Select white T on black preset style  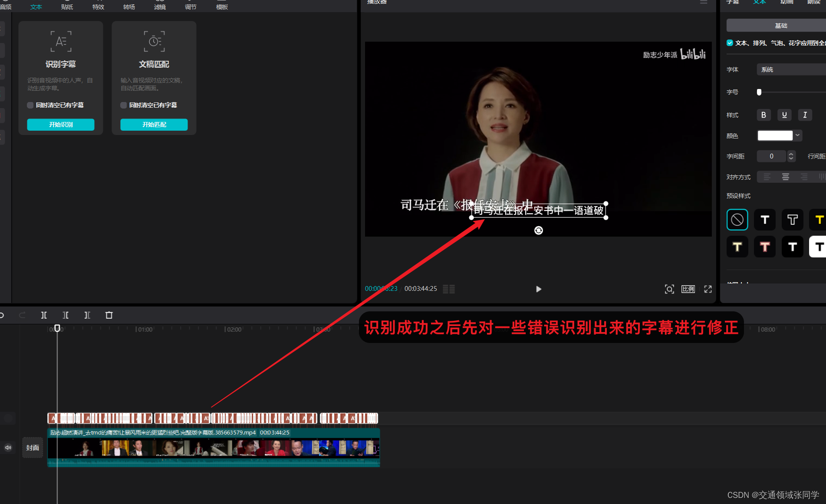point(793,247)
